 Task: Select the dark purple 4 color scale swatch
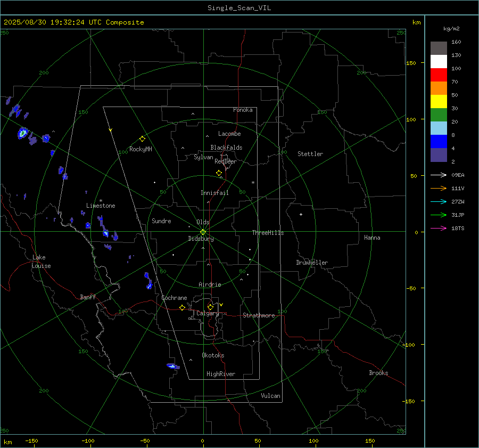439,154
